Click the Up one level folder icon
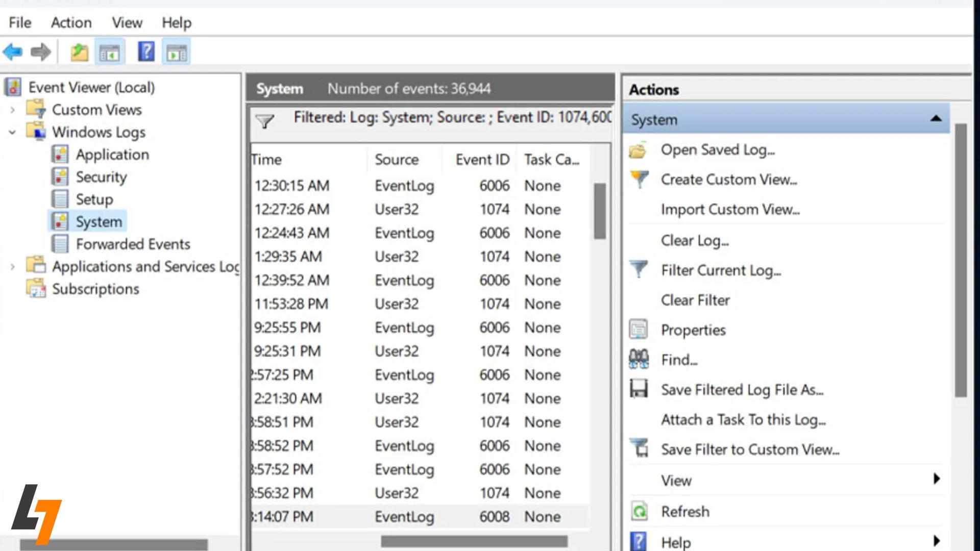 (79, 52)
